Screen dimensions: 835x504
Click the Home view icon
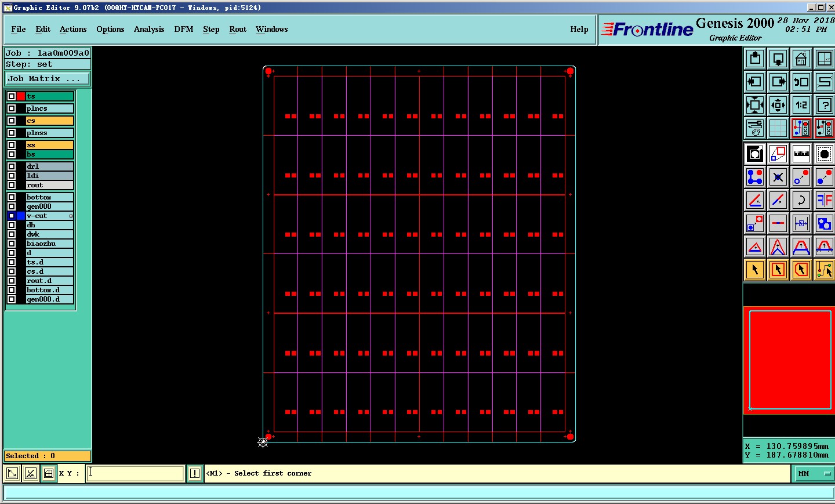pyautogui.click(x=801, y=59)
